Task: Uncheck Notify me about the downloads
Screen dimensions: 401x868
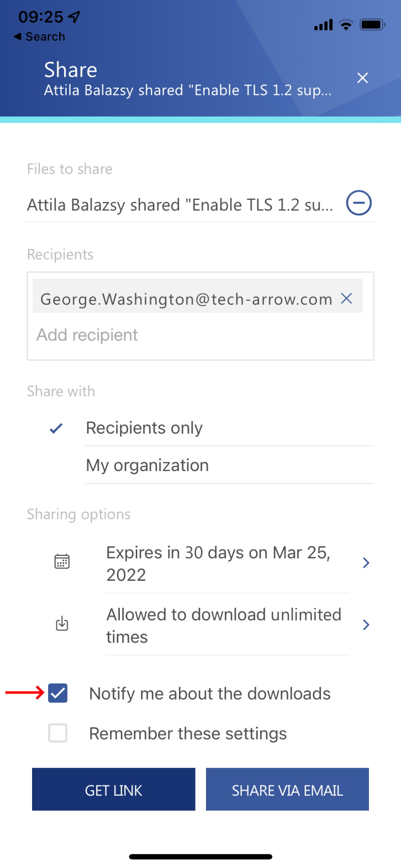Action: click(x=58, y=693)
